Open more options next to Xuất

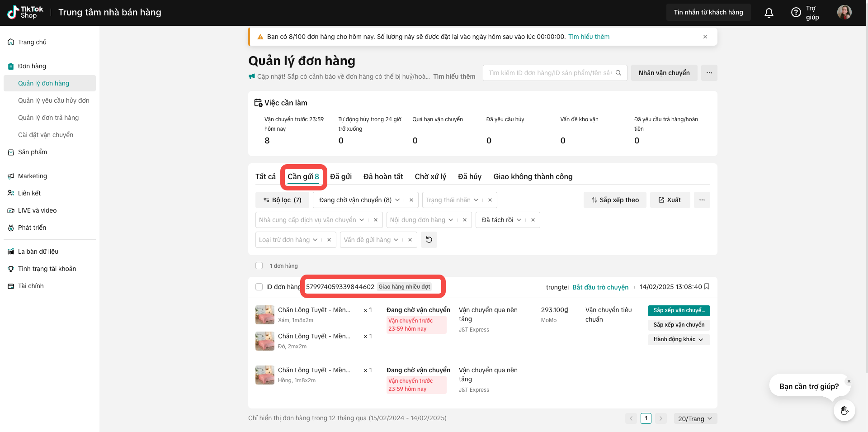coord(702,200)
